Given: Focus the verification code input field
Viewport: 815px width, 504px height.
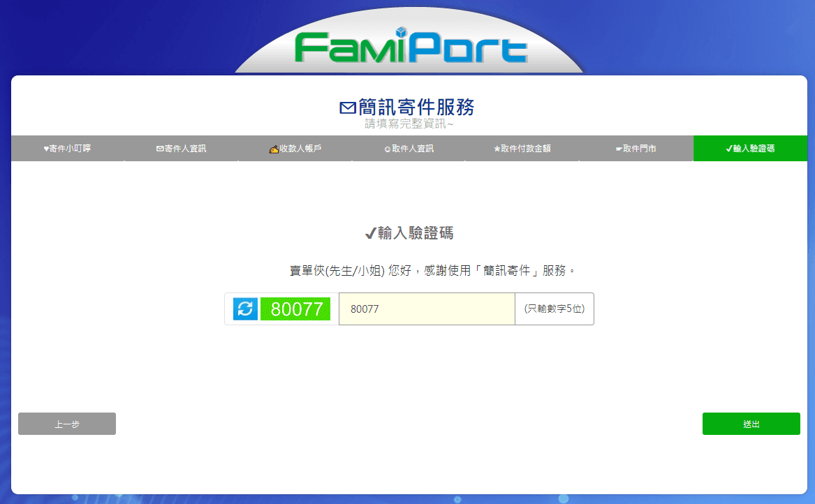Looking at the screenshot, I should 427,309.
